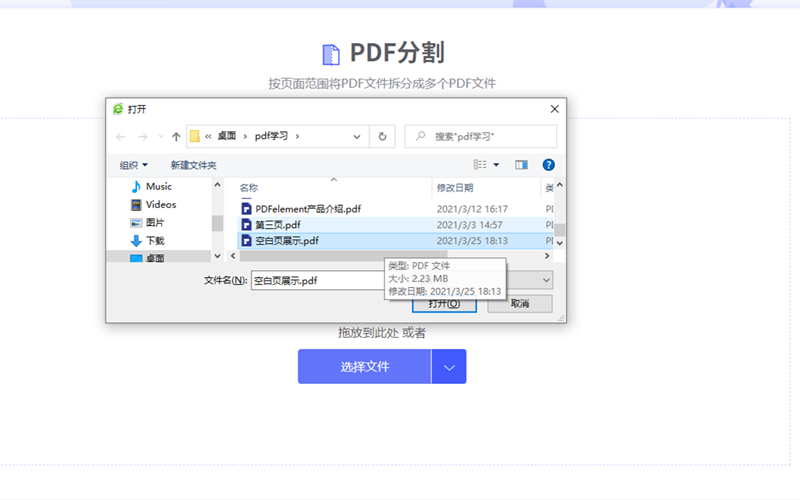Image resolution: width=800 pixels, height=500 pixels.
Task: Click 新建文件夹 new folder
Action: [193, 165]
